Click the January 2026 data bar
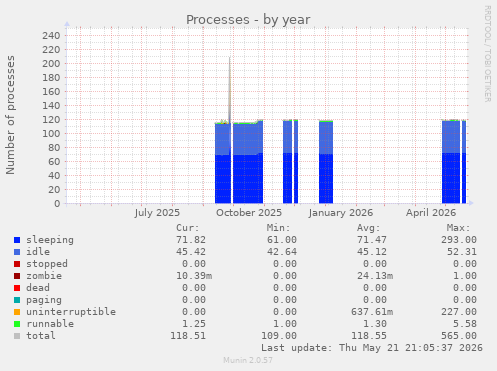This screenshot has height=371, width=497. [326, 162]
